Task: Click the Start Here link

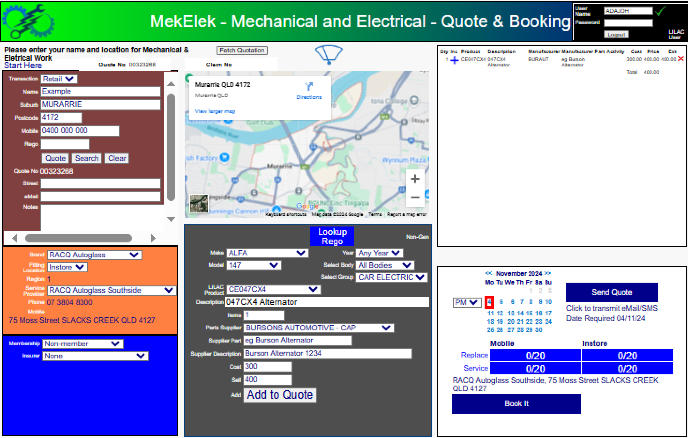Action: [x=23, y=65]
